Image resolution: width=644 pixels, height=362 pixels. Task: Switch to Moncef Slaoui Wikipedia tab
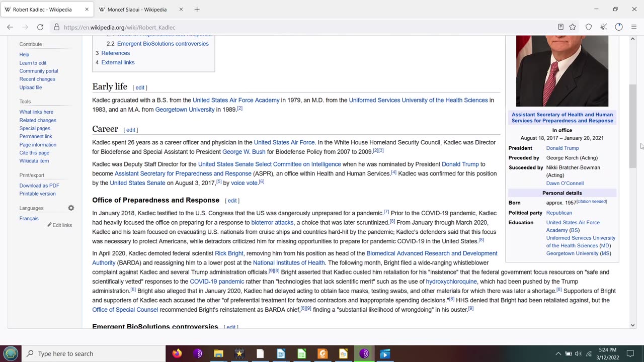tap(137, 10)
